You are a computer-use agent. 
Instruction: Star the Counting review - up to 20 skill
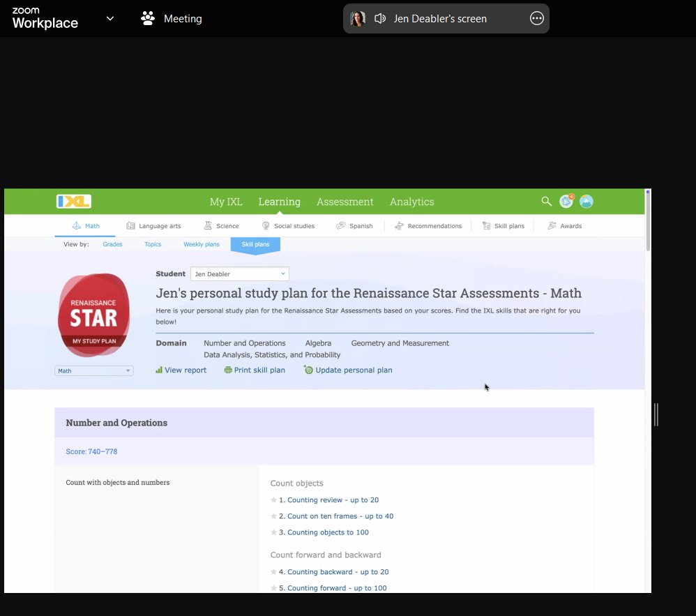pyautogui.click(x=273, y=499)
